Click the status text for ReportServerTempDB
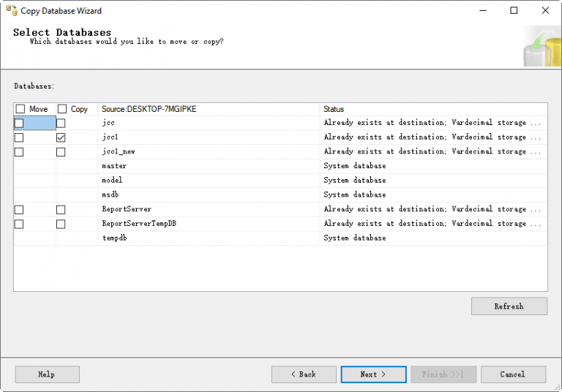This screenshot has width=562, height=392. 432,223
